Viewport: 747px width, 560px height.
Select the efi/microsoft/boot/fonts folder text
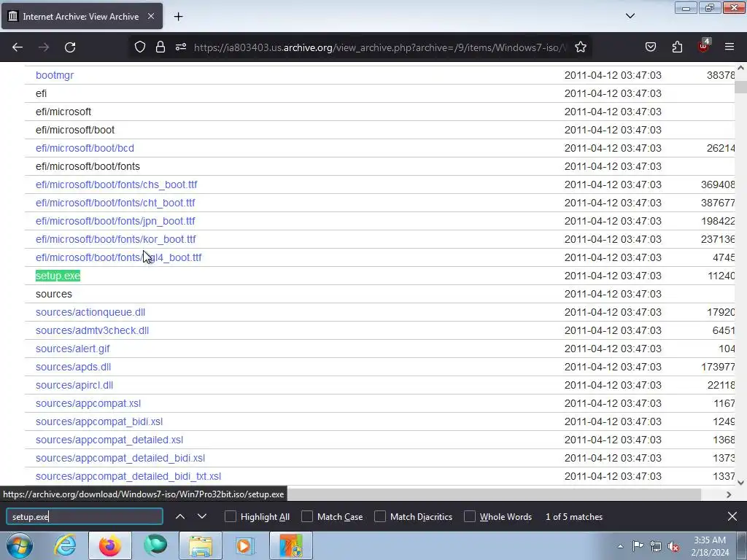[88, 167]
